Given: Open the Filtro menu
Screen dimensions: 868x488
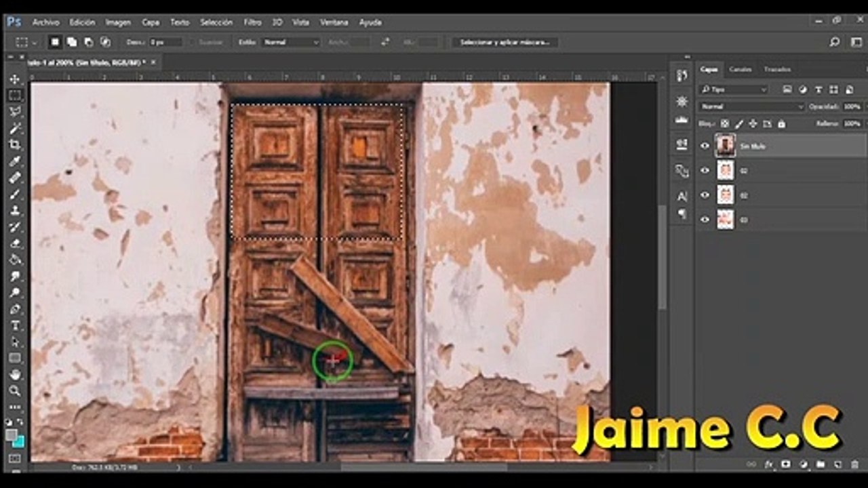Looking at the screenshot, I should tap(252, 22).
